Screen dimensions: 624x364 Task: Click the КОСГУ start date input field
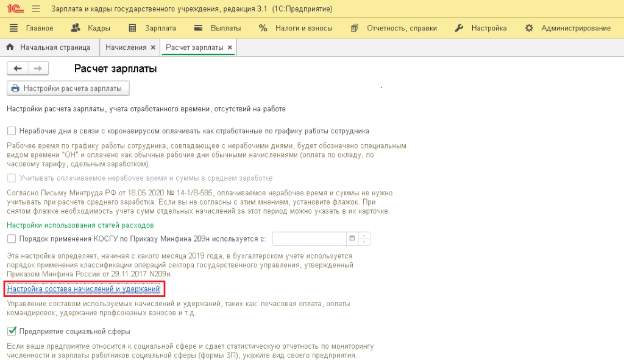point(309,239)
